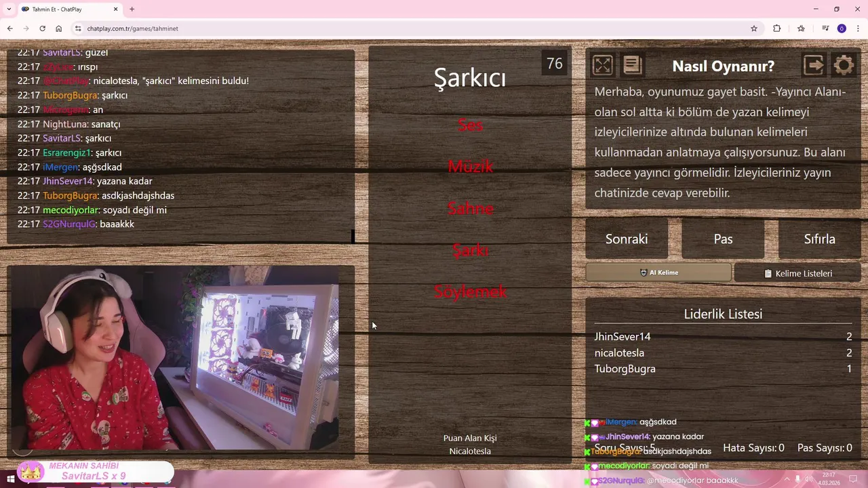View site information icon in address bar

click(x=78, y=28)
